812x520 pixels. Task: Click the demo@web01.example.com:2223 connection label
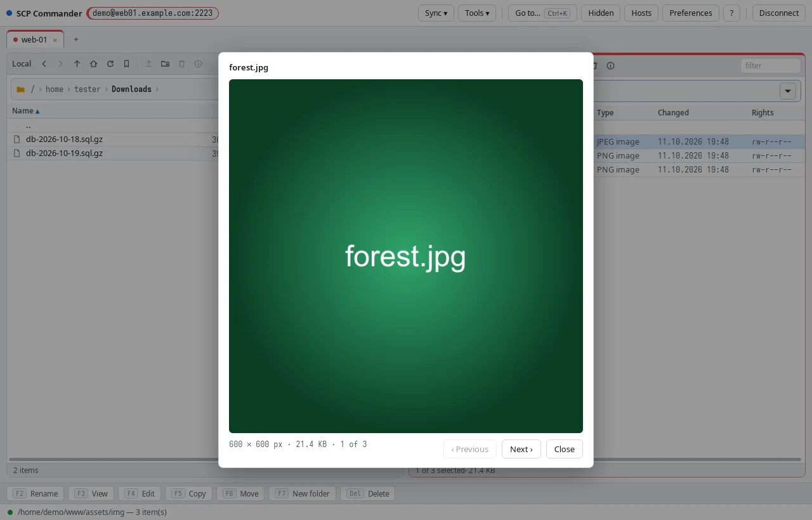(153, 13)
